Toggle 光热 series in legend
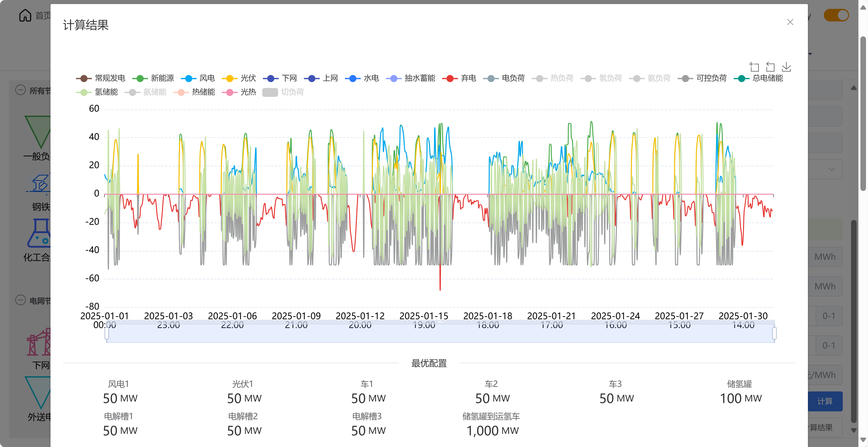The width and height of the screenshot is (868, 447). 239,92
